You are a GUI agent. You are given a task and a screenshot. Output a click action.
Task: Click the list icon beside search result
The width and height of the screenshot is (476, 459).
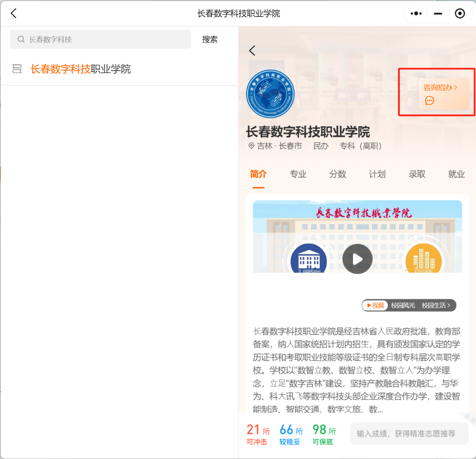[17, 69]
